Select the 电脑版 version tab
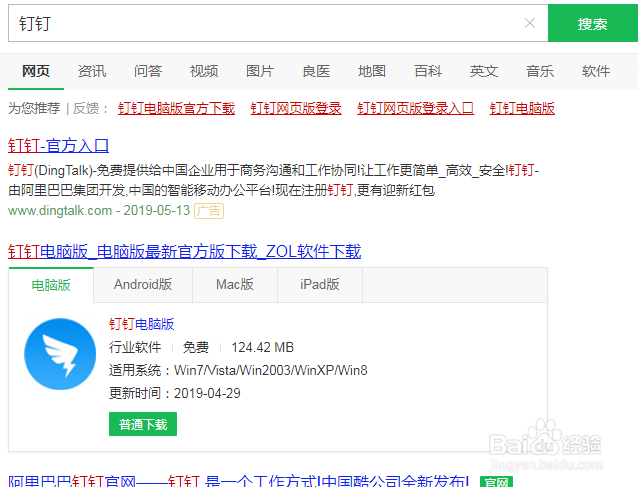Viewport: 638px width, 487px height. pyautogui.click(x=51, y=285)
